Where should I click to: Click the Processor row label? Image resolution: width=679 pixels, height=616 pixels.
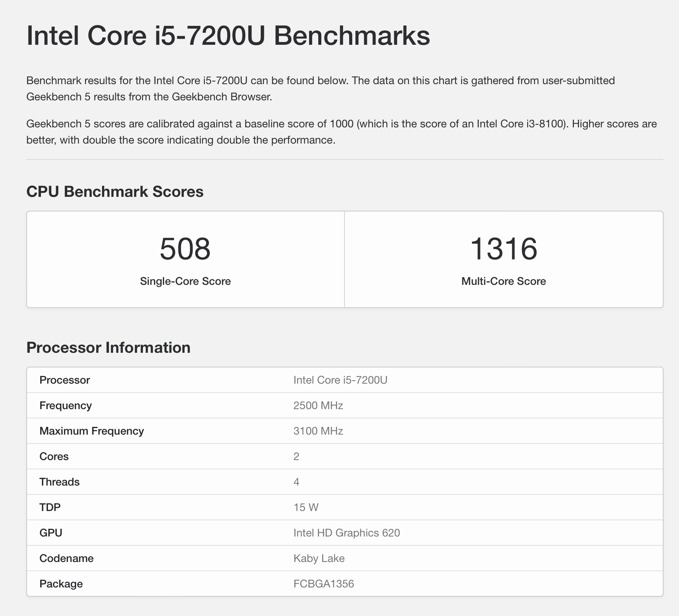[65, 380]
